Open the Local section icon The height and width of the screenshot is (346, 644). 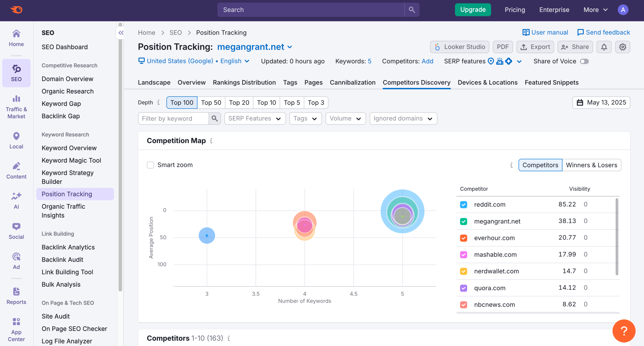[x=16, y=140]
